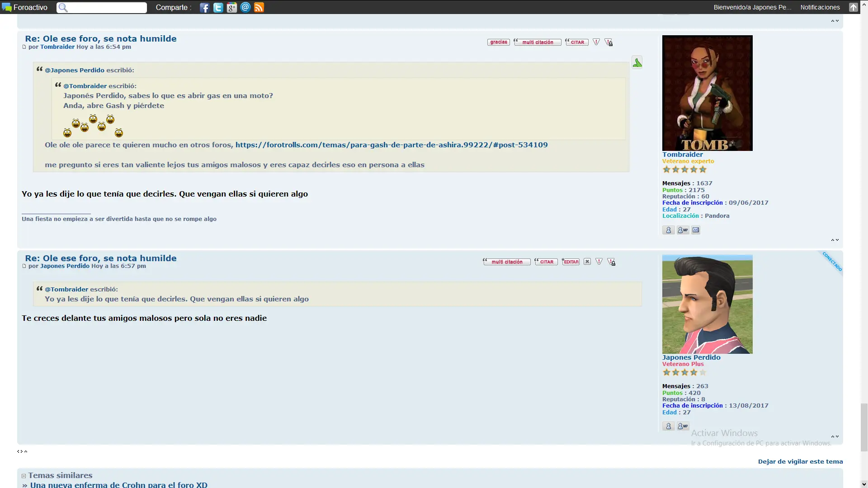
Task: Click the search magnifier icon
Action: click(x=63, y=8)
